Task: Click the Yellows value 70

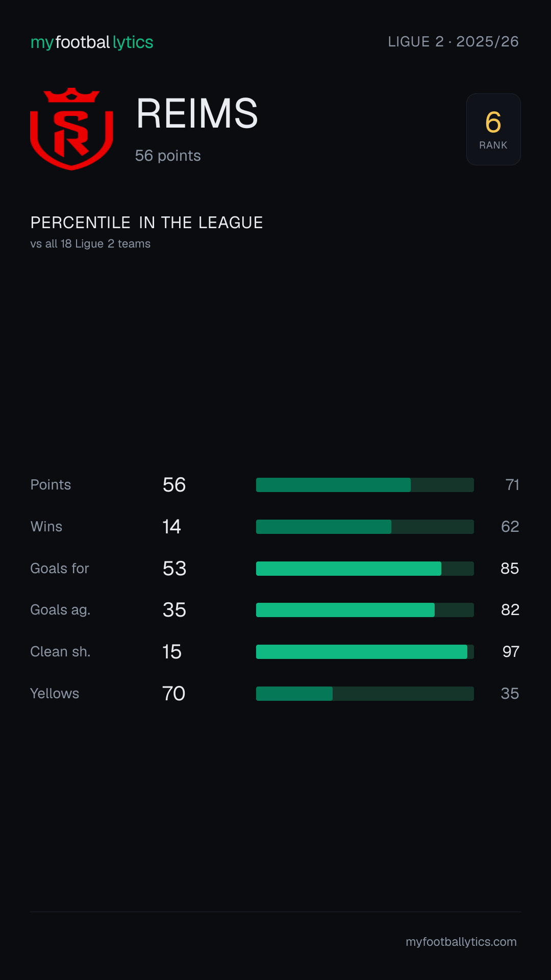Action: pos(174,694)
